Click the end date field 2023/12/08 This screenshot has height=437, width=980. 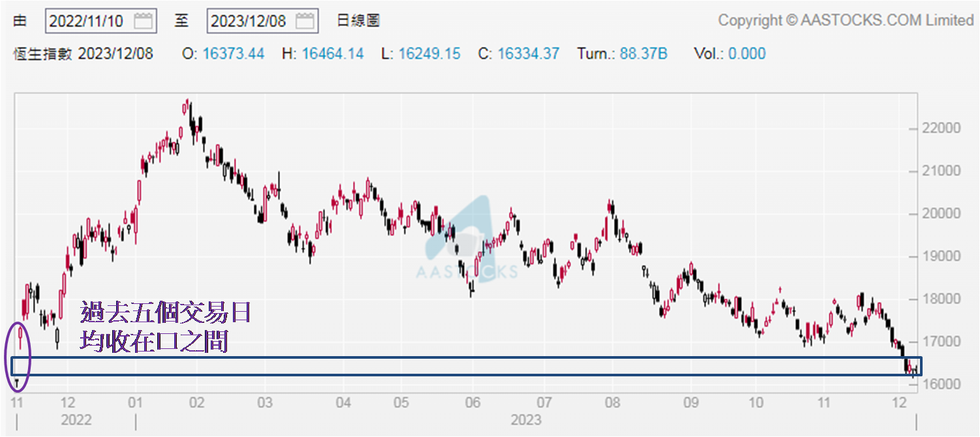(249, 21)
